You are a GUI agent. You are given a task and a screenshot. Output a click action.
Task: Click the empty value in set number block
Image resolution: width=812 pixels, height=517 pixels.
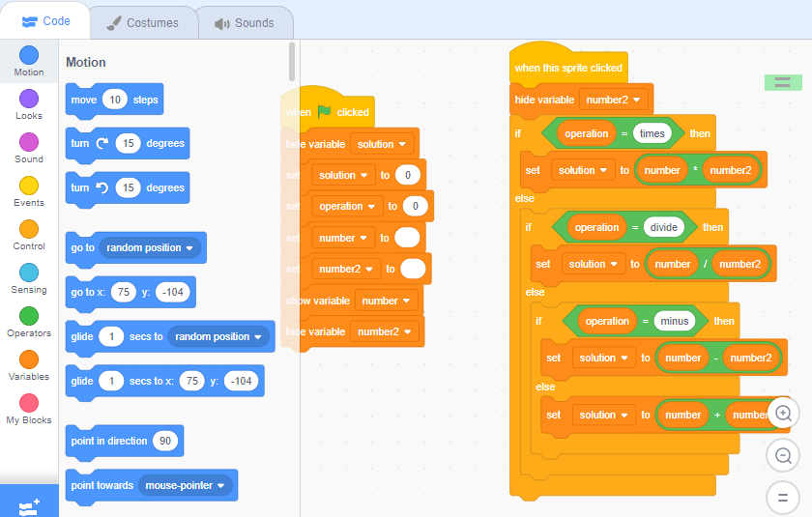point(407,238)
